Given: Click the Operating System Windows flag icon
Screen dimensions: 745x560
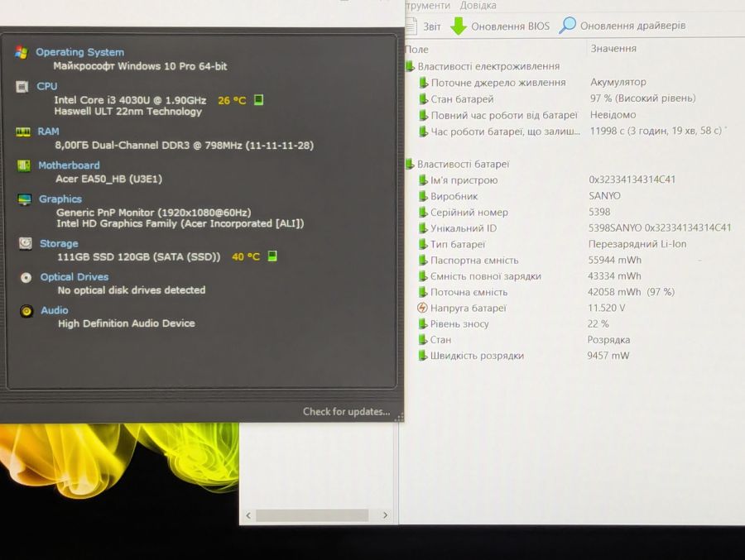Looking at the screenshot, I should (x=21, y=52).
